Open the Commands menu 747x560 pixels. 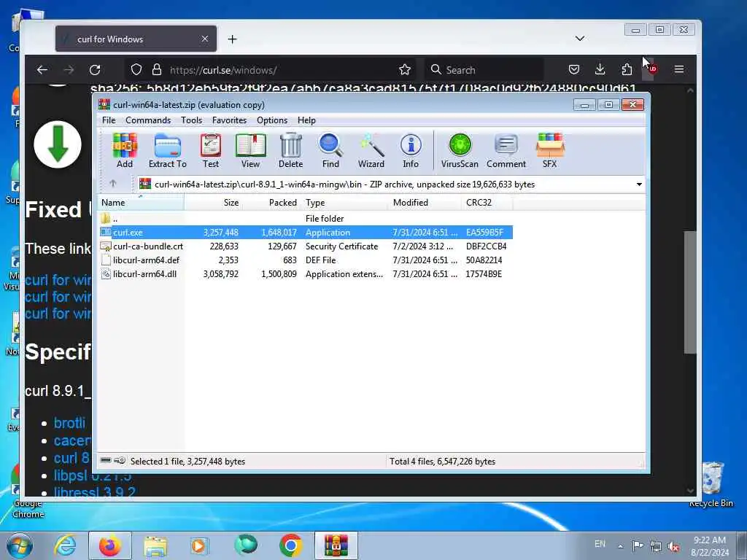[x=148, y=120]
